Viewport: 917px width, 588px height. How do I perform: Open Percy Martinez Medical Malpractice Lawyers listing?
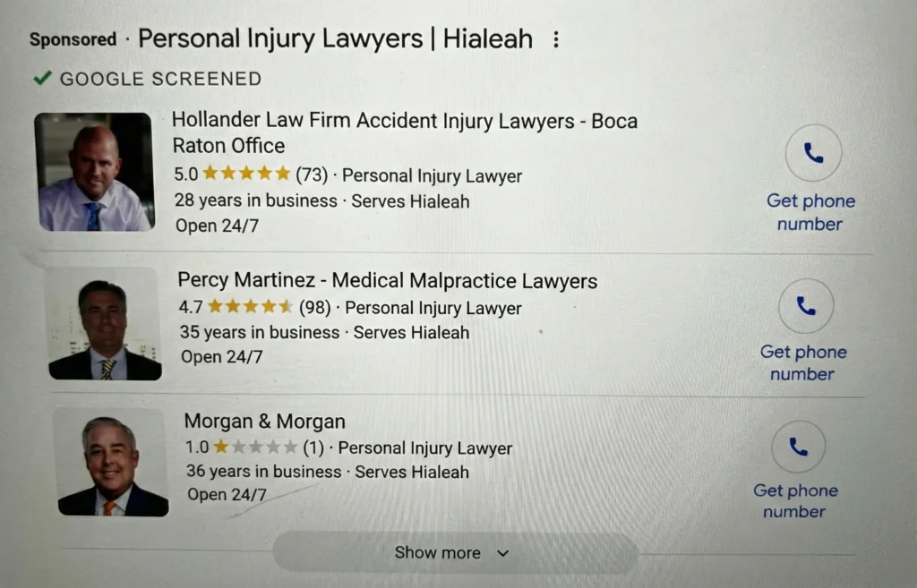point(387,281)
